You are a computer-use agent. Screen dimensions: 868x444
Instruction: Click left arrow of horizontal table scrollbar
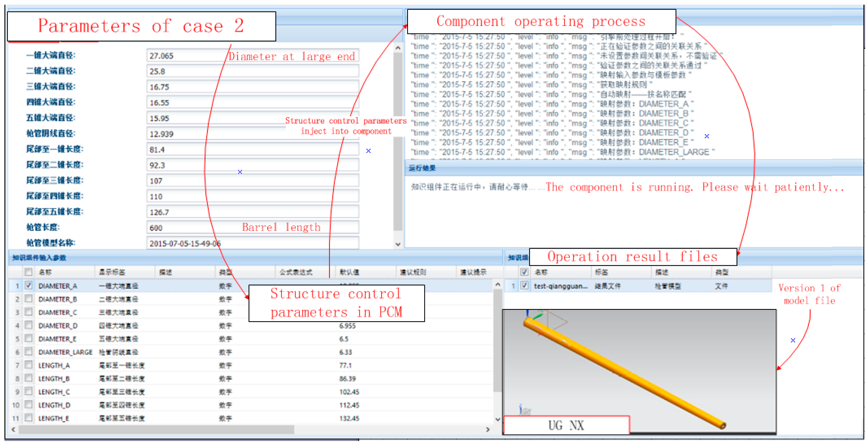tap(14, 430)
